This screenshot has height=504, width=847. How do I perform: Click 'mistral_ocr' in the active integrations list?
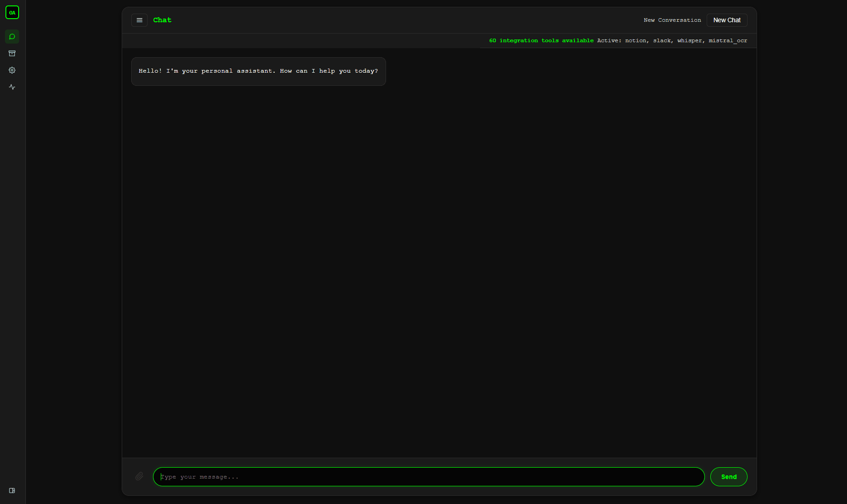pyautogui.click(x=728, y=40)
